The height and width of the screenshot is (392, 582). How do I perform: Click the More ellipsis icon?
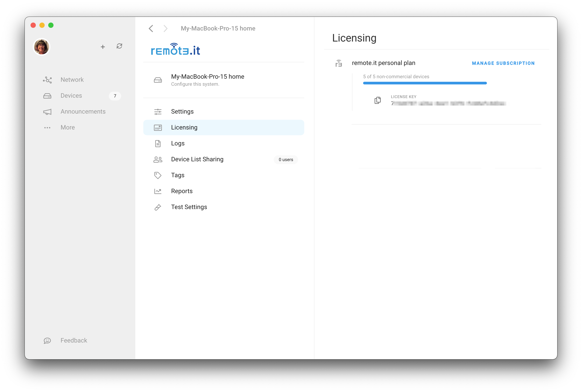47,128
